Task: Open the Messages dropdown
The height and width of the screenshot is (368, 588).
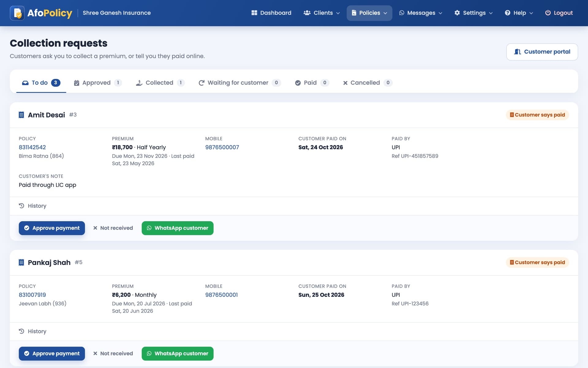Action: click(x=420, y=13)
